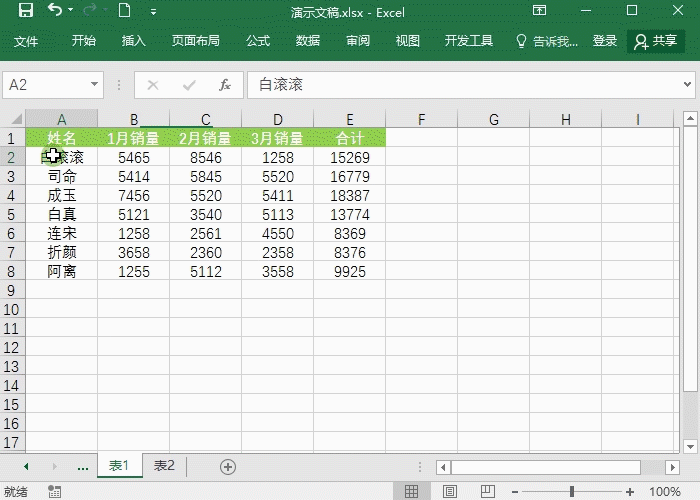
Task: Click the 登录 sign-in link
Action: [605, 41]
